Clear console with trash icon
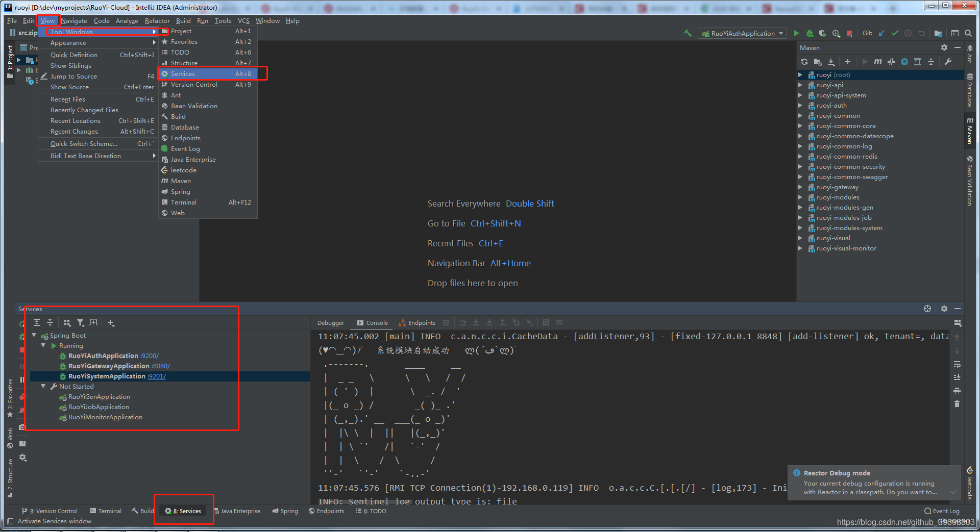The image size is (980, 532). (x=957, y=404)
